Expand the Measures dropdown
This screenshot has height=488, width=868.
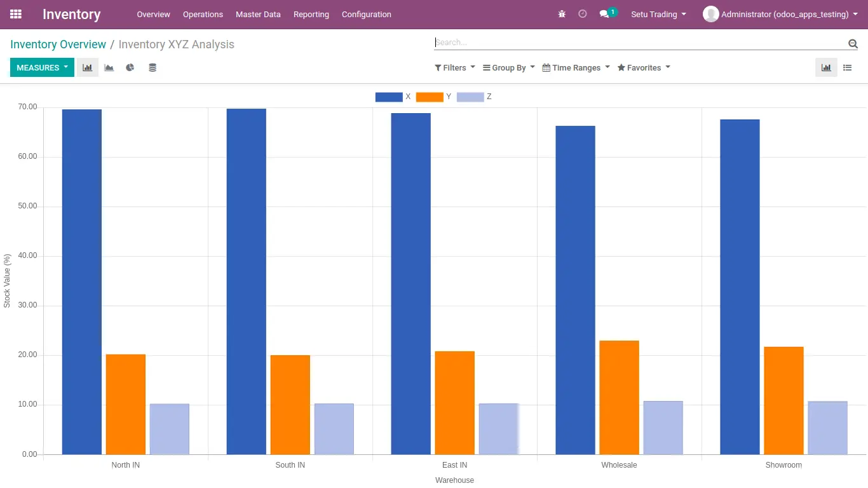pos(42,67)
